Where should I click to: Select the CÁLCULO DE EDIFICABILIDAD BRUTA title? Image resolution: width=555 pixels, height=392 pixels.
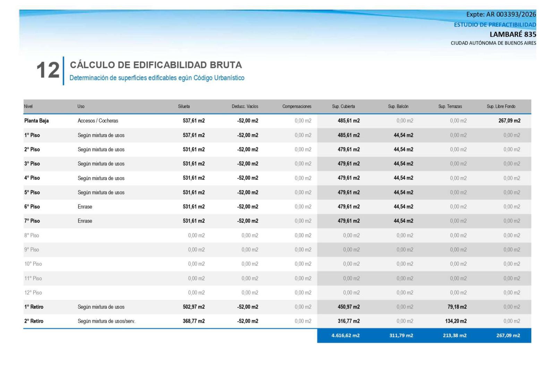tap(156, 65)
